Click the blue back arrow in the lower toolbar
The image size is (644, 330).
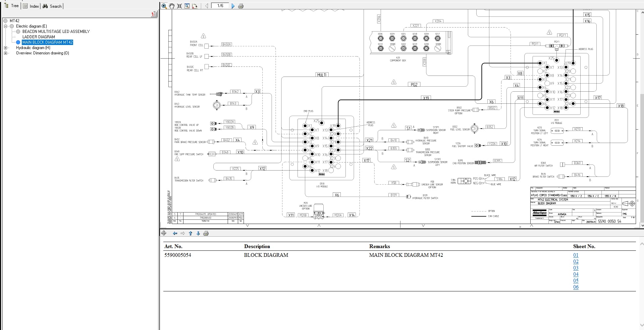click(175, 233)
